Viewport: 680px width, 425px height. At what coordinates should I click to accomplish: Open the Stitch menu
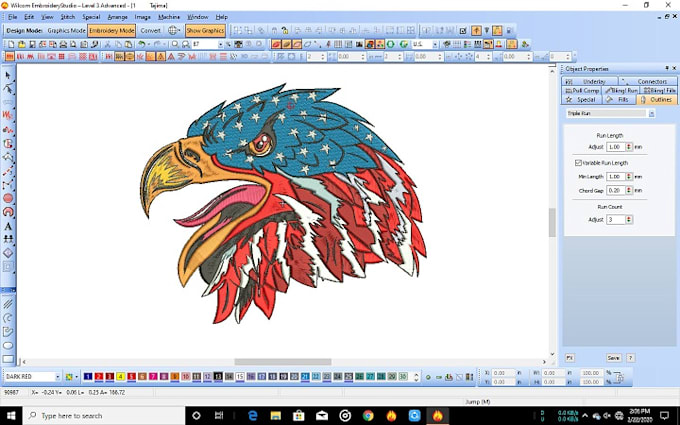coord(67,17)
